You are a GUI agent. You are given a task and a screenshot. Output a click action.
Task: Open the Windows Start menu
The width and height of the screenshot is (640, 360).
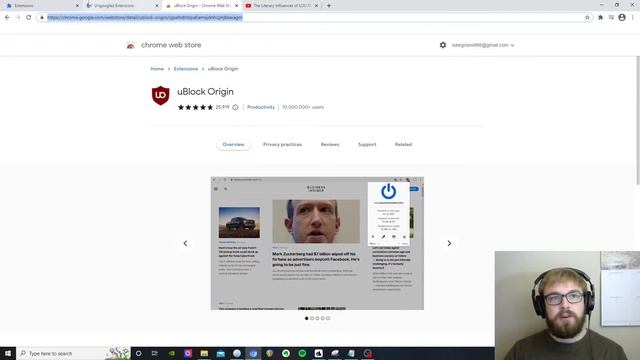pyautogui.click(x=8, y=353)
